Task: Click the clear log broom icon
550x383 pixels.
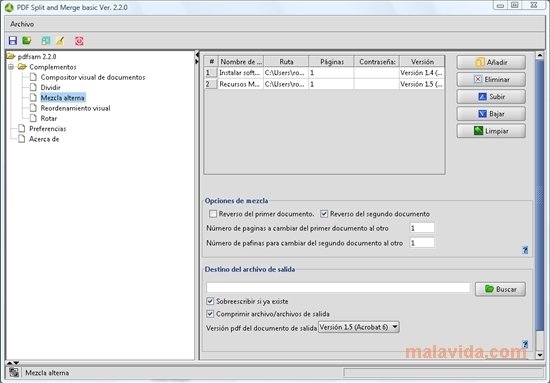Action: coord(60,41)
